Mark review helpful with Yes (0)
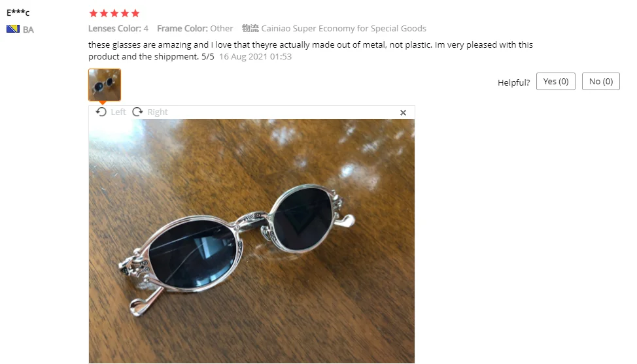Image resolution: width=637 pixels, height=364 pixels. tap(556, 82)
